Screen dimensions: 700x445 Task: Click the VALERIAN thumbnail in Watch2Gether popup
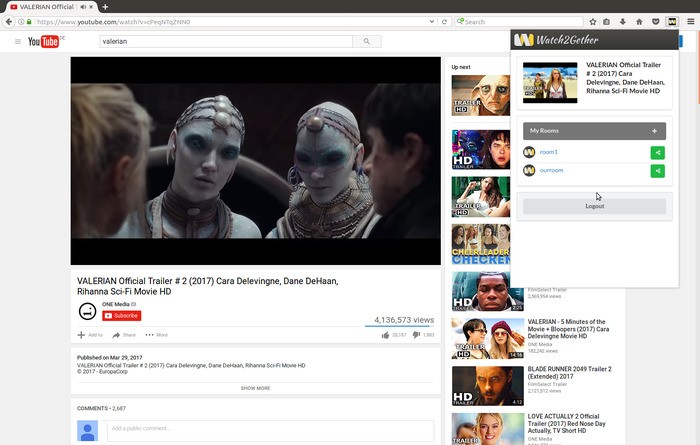tap(550, 83)
